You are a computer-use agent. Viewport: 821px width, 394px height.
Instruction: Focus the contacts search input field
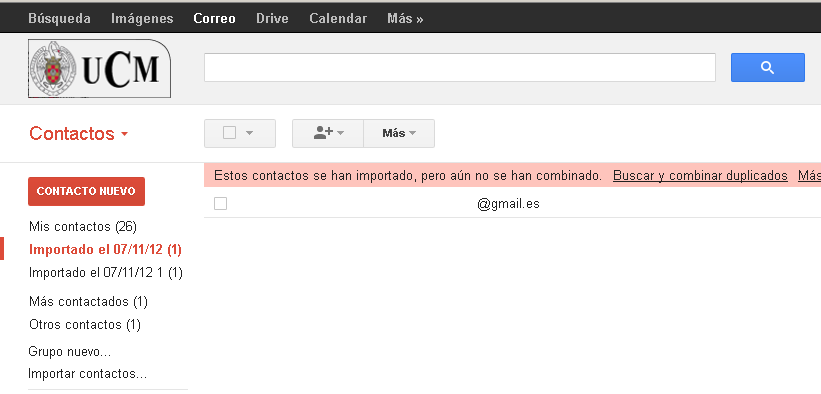click(460, 68)
